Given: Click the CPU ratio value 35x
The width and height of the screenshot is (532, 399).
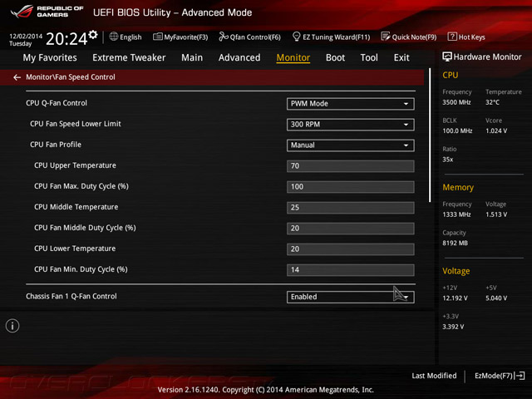Looking at the screenshot, I should tap(447, 160).
